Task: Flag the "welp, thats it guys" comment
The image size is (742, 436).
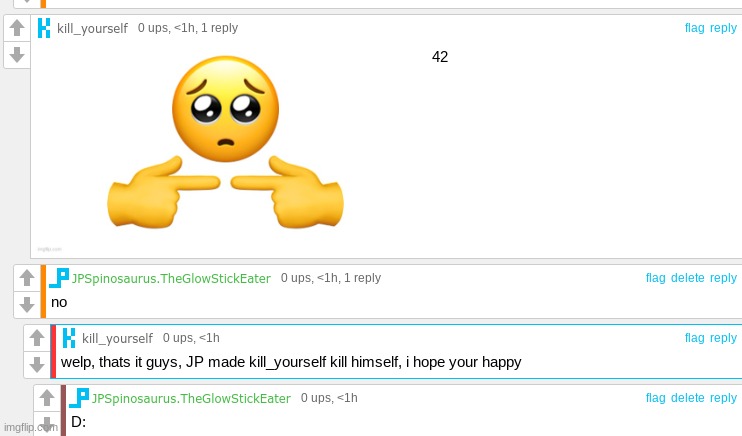Action: [x=694, y=338]
